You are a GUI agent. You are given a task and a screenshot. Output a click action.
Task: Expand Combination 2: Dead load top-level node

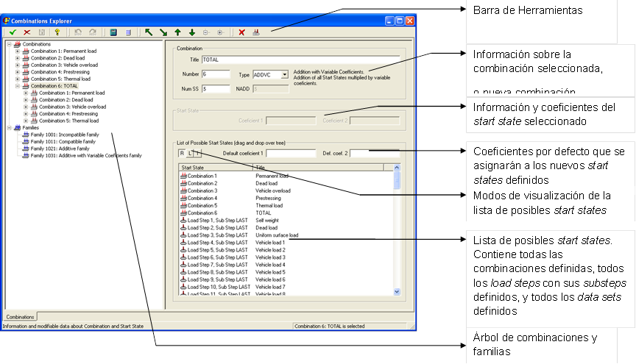18,58
